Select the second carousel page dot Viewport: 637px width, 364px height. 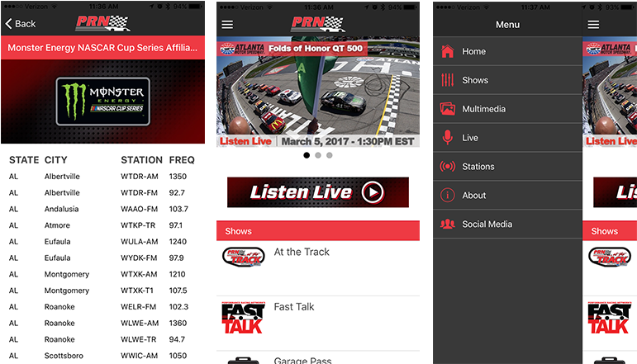(318, 155)
